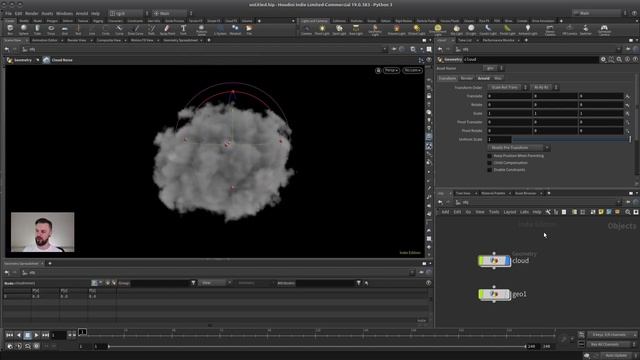The width and height of the screenshot is (640, 360).
Task: Jump to last frame of timeline
Action: (45, 335)
